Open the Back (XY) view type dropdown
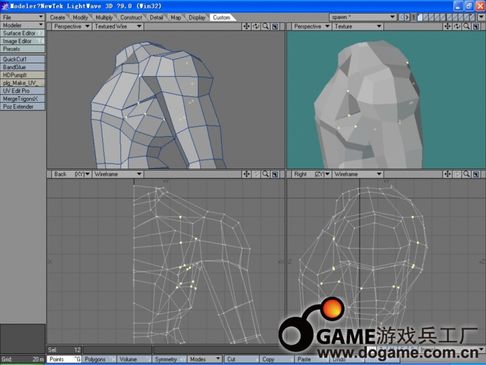486x365 pixels. [x=71, y=174]
